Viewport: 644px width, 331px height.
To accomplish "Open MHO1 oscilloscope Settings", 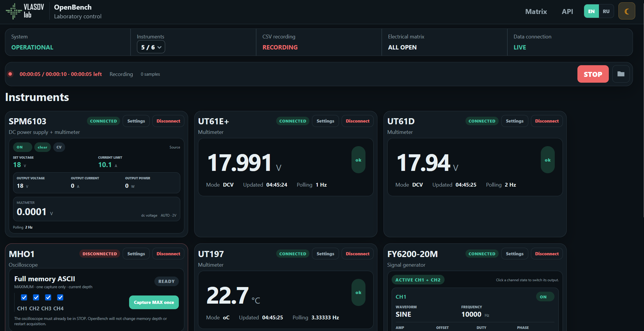I will [x=136, y=254].
